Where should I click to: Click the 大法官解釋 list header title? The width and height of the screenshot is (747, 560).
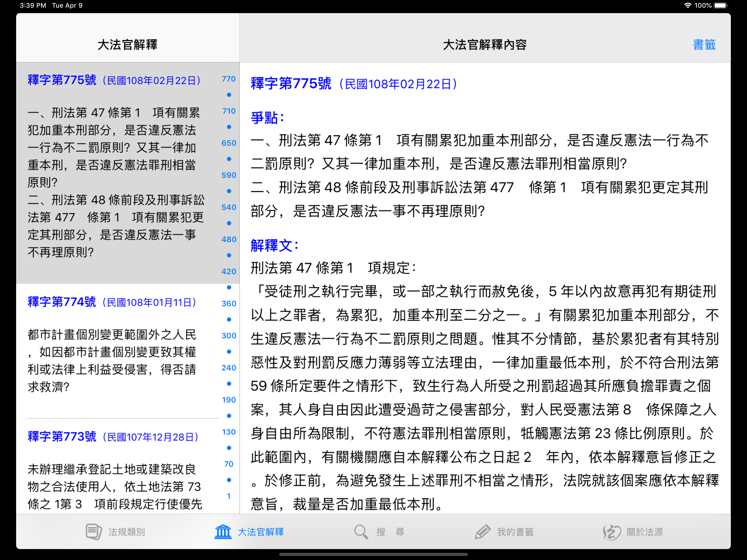point(128,45)
